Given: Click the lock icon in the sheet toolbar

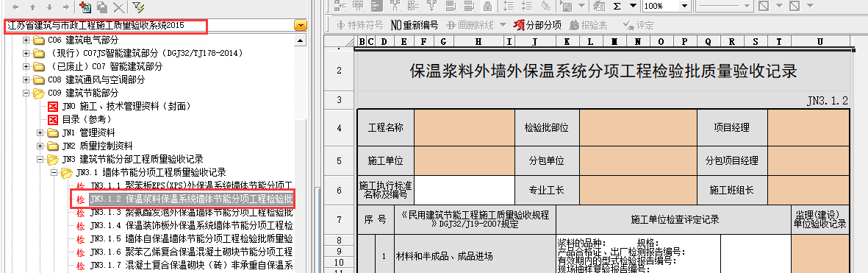Looking at the screenshot, I should 487,6.
